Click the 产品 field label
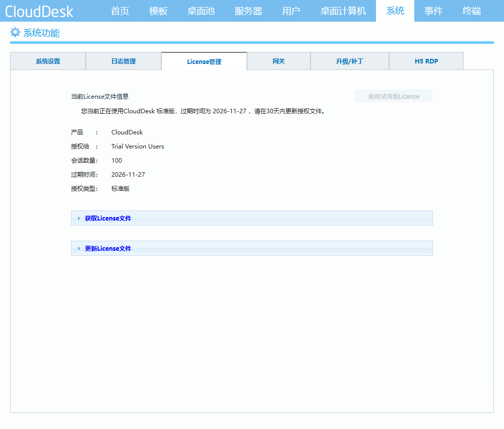The image size is (504, 429). (77, 132)
